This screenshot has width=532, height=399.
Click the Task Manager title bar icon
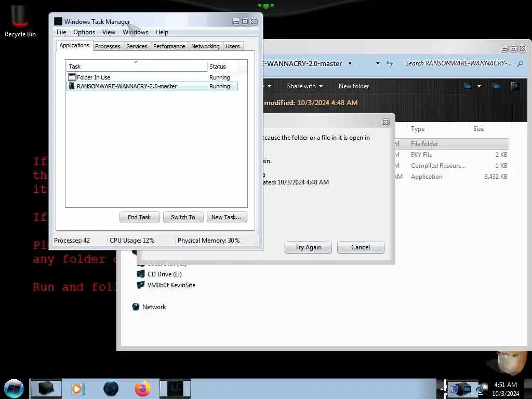pos(58,21)
